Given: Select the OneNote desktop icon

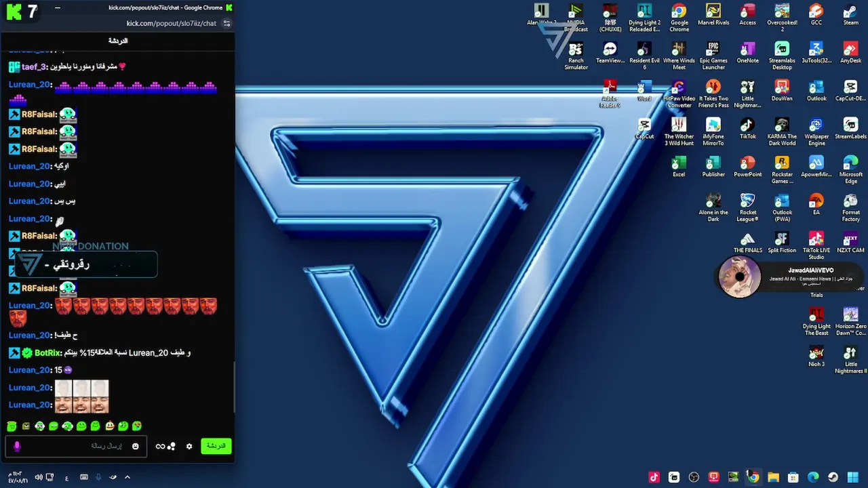Looking at the screenshot, I should 747,53.
